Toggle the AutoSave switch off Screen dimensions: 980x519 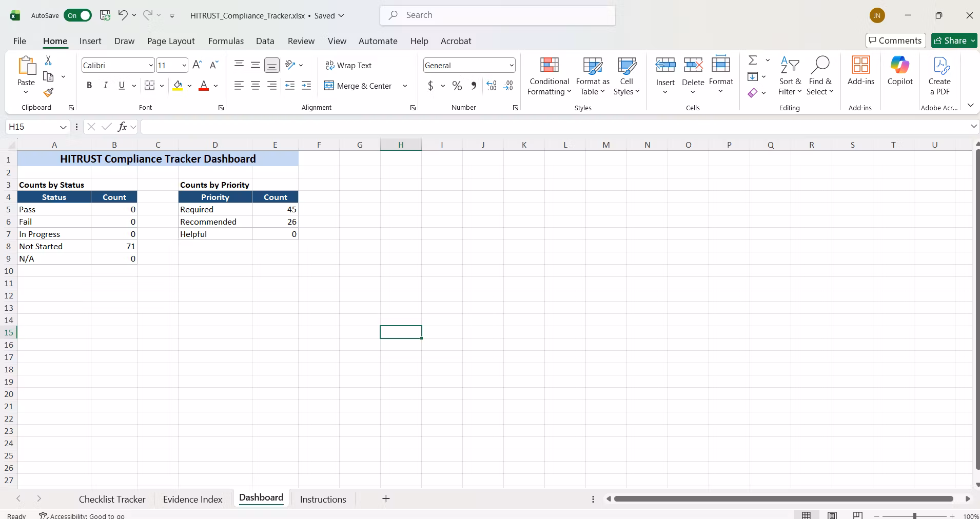click(77, 15)
